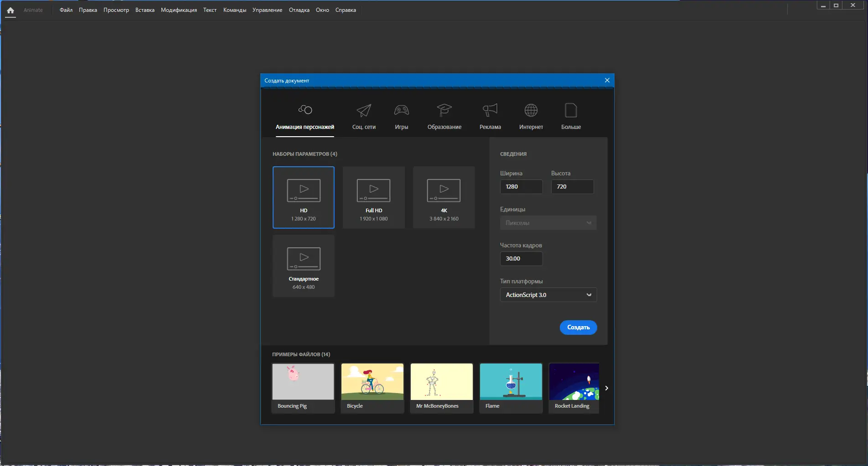Image resolution: width=868 pixels, height=466 pixels.
Task: Open the Тип платформы dropdown
Action: point(548,295)
